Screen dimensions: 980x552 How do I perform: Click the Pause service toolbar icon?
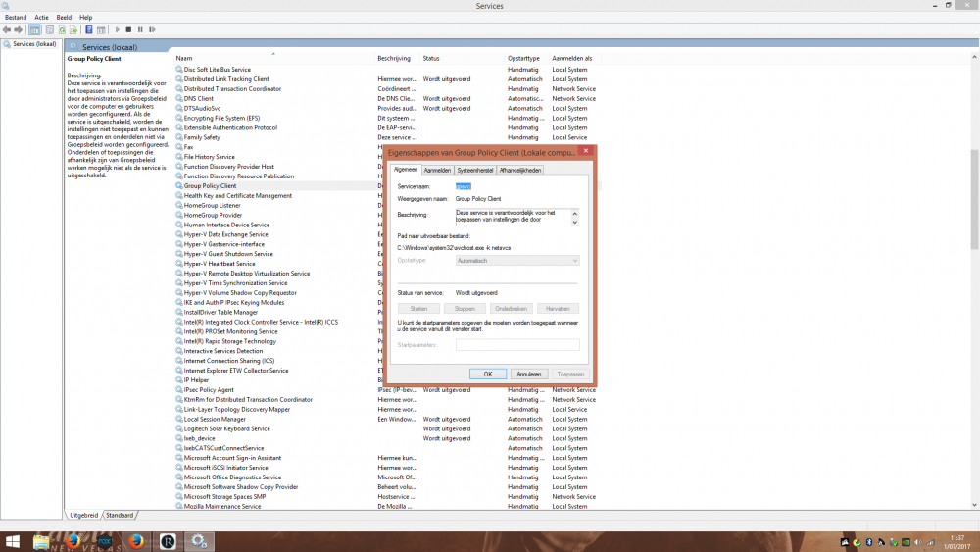pyautogui.click(x=140, y=30)
